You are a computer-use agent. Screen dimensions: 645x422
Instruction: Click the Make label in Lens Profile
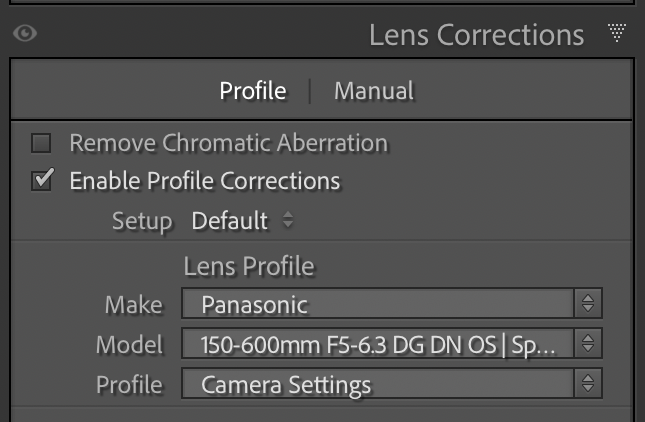tap(134, 304)
